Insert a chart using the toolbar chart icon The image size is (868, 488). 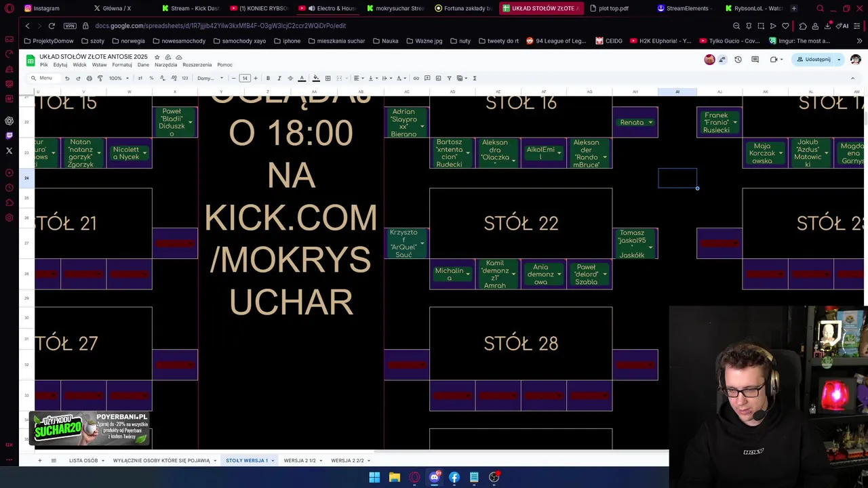click(438, 78)
